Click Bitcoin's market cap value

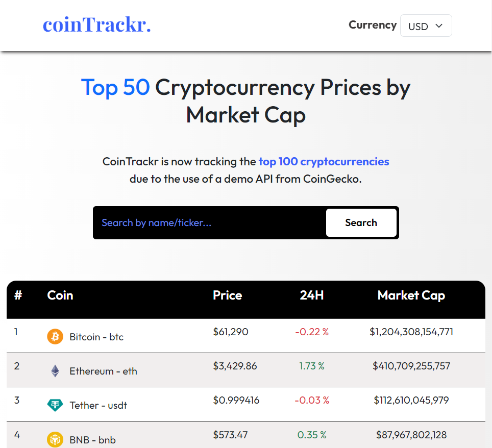[x=411, y=332]
